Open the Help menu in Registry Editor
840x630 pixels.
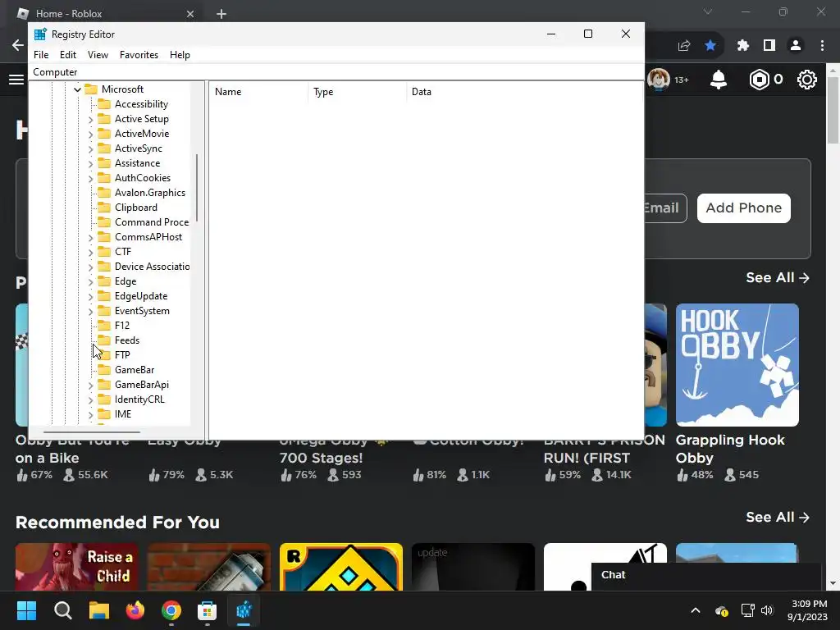(180, 55)
